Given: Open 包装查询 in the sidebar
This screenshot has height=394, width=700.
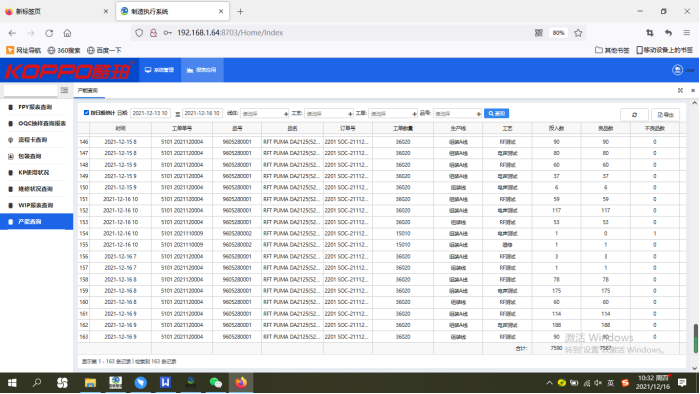Looking at the screenshot, I should [30, 156].
